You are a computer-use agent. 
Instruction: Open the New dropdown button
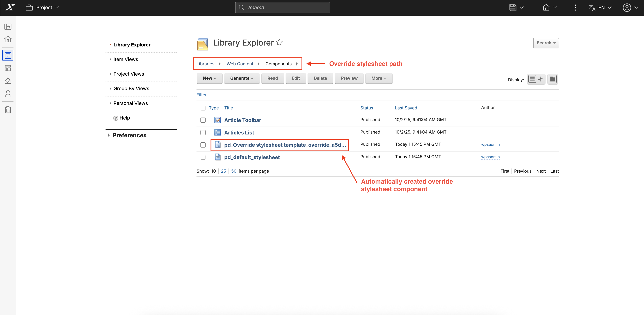click(209, 78)
